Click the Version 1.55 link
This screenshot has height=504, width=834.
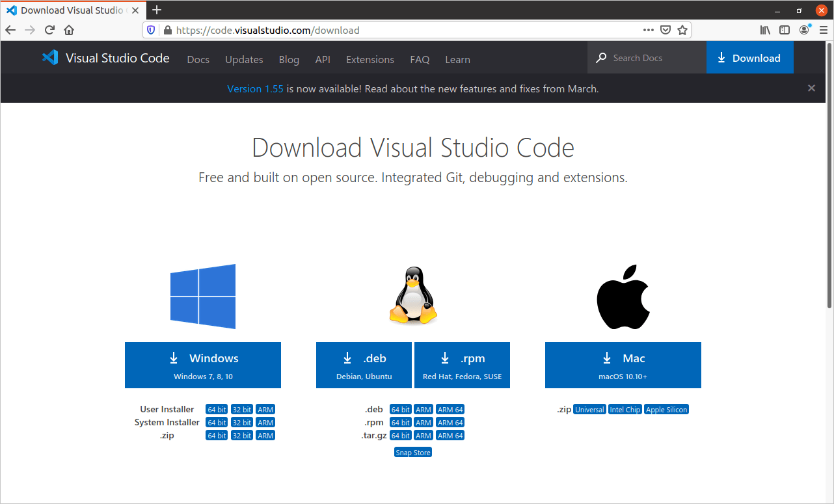(x=255, y=88)
